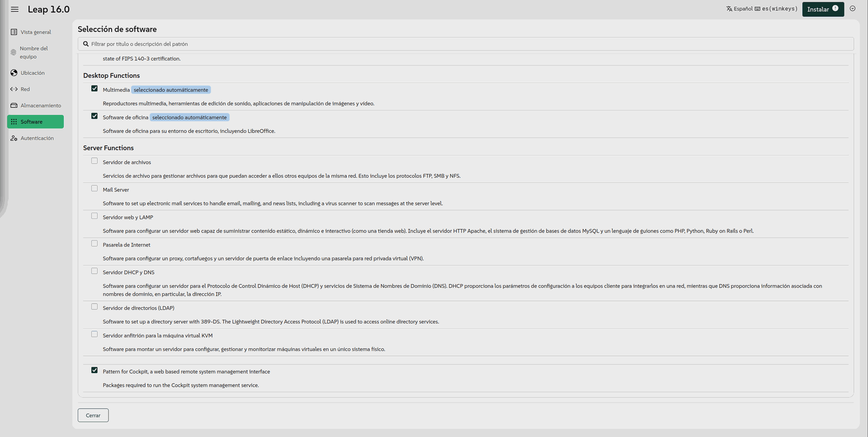Screen dimensions: 868x437
Task: Click the Nombre del equipo fingerprint icon
Action: (x=14, y=52)
